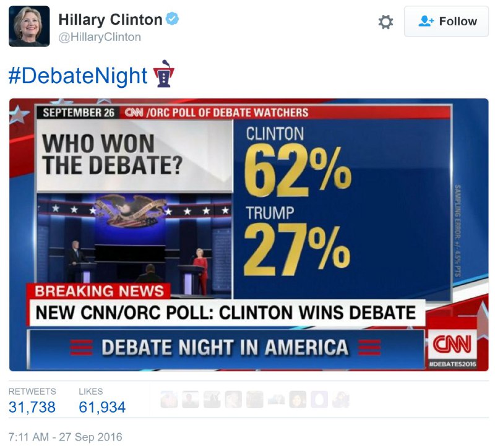495x448 pixels.
Task: Open the likes count 61,934
Action: coord(102,407)
